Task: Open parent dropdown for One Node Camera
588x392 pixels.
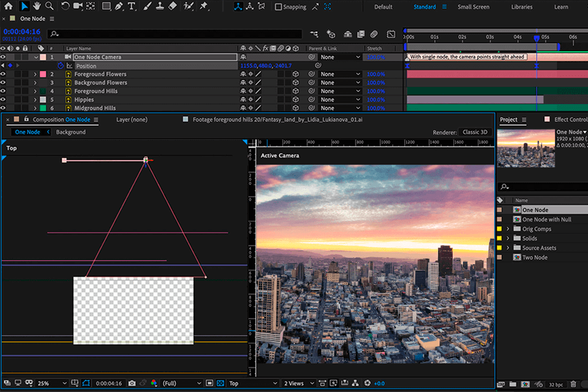Action: 340,57
